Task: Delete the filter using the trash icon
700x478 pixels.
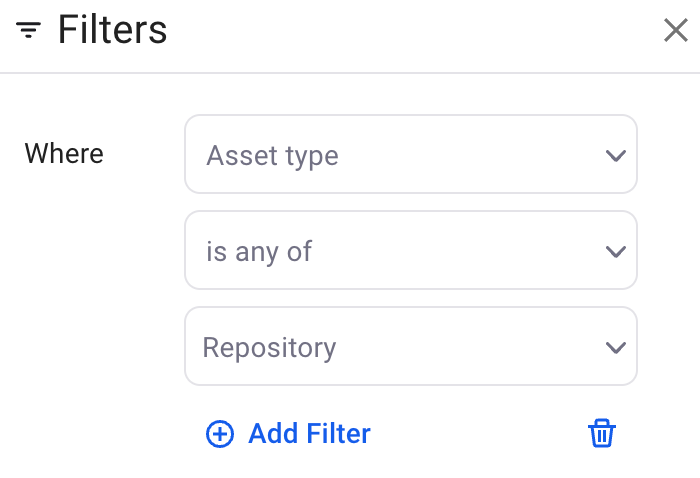Action: click(x=602, y=433)
